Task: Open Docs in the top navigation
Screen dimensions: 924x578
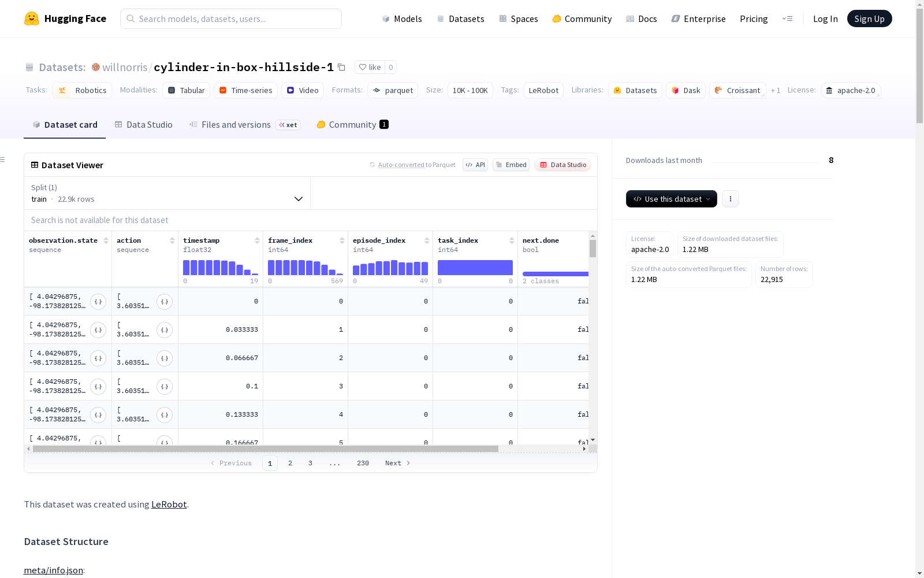Action: [642, 18]
